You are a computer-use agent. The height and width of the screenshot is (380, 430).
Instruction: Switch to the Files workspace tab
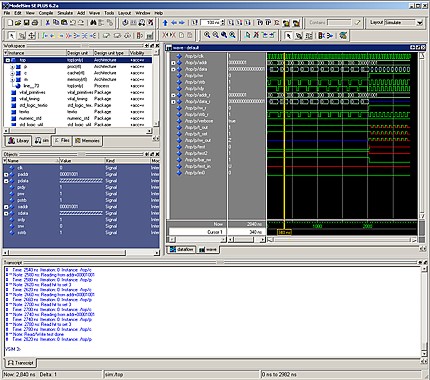pyautogui.click(x=62, y=141)
